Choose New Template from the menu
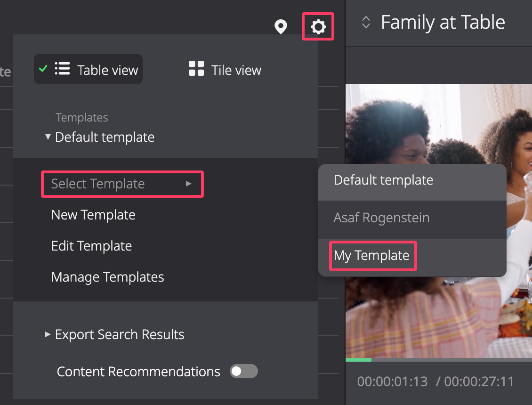The image size is (532, 405). point(93,215)
